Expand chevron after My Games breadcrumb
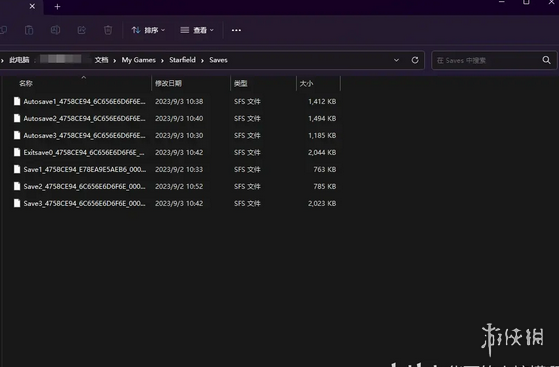This screenshot has width=559, height=367. tap(162, 61)
